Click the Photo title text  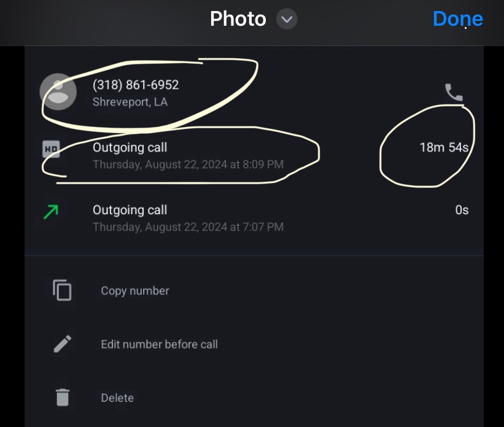[238, 19]
